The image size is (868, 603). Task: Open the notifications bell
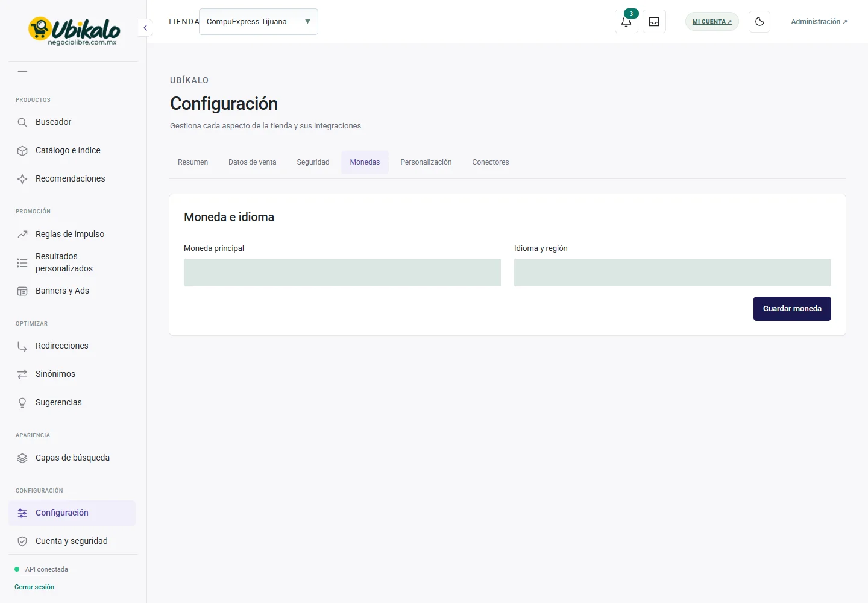point(626,22)
